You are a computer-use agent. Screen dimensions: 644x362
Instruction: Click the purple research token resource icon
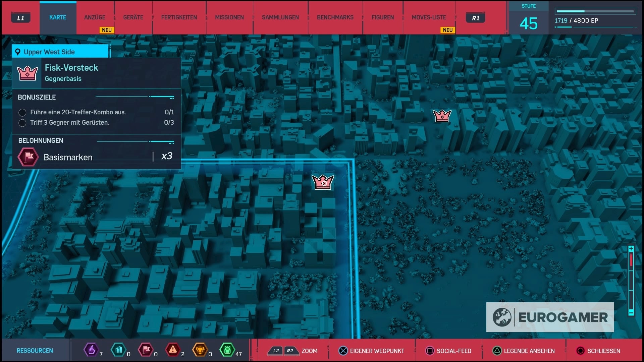coord(91,350)
